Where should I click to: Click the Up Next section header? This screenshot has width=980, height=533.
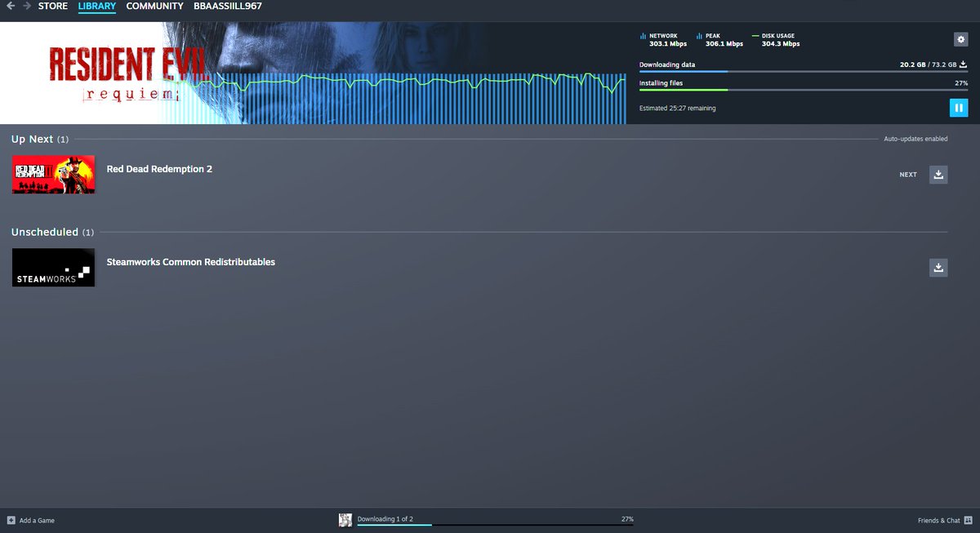click(x=40, y=139)
